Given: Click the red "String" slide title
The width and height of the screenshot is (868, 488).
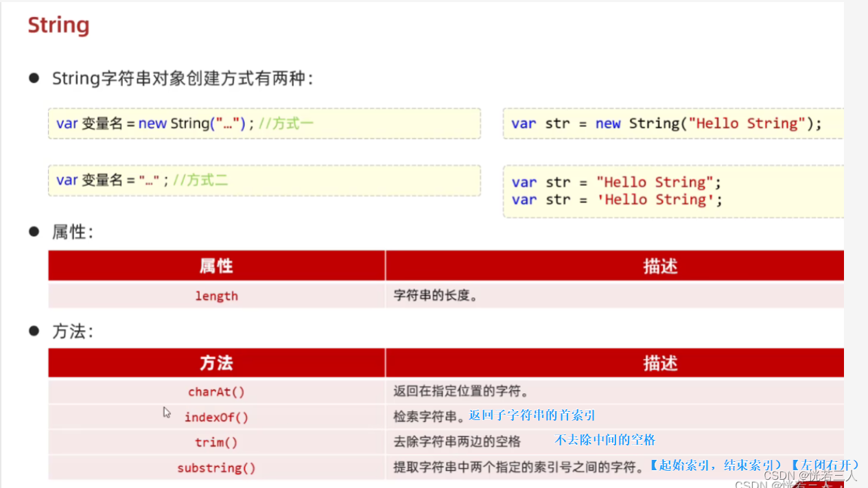Looking at the screenshot, I should 58,25.
